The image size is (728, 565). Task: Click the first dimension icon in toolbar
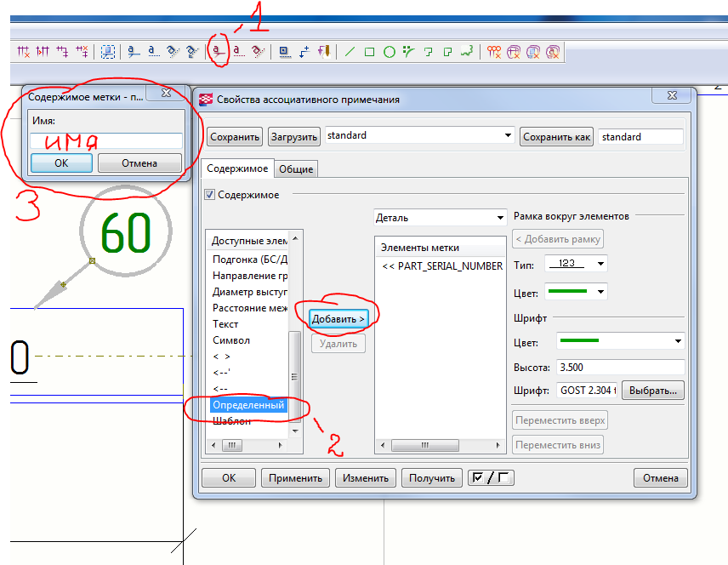[24, 52]
